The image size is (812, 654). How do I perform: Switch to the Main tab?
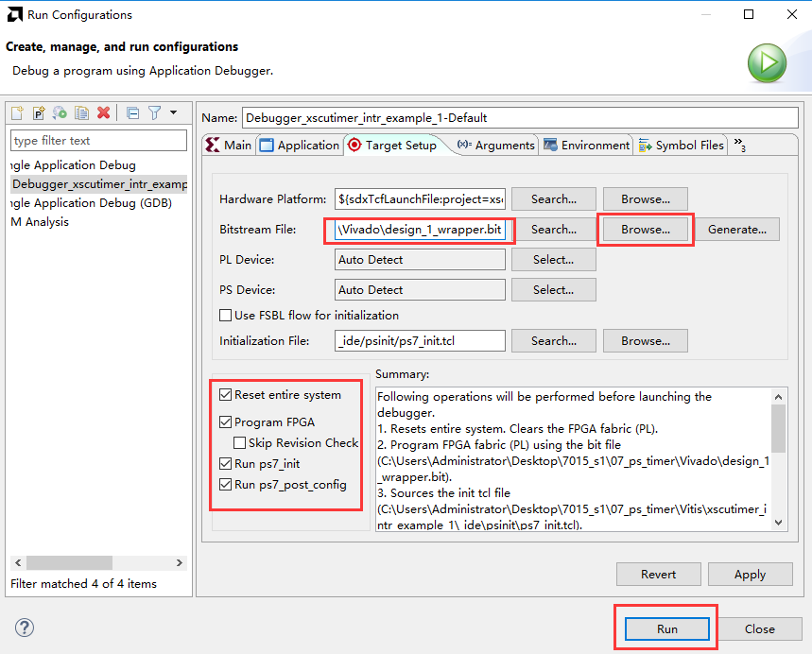click(229, 145)
